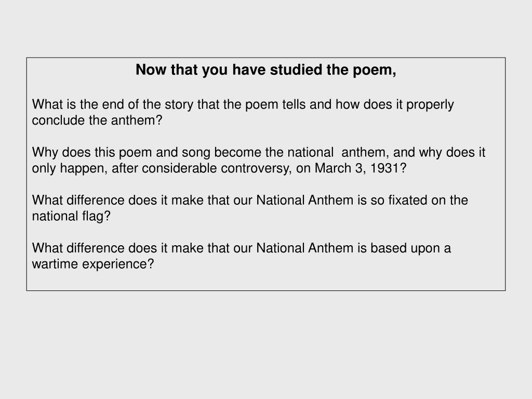The height and width of the screenshot is (399, 532).
Task: Click the words "become the national"
Action: pyautogui.click(x=274, y=152)
